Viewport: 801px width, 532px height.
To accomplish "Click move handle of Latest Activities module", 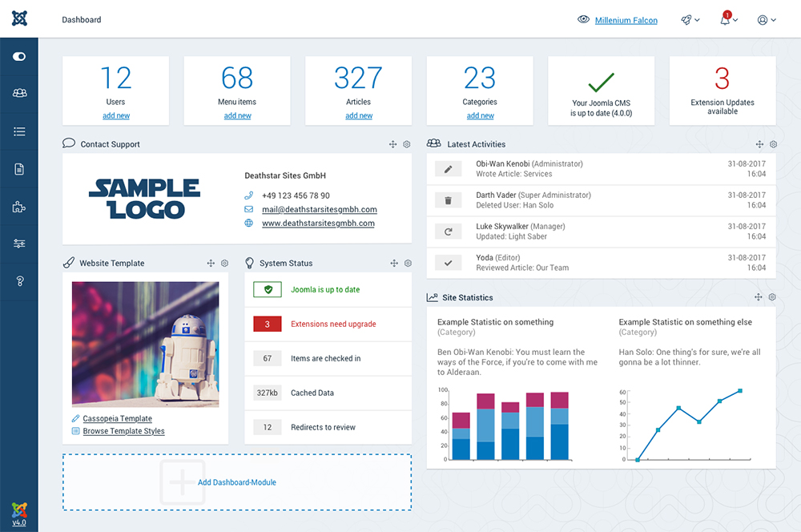I will tap(759, 144).
